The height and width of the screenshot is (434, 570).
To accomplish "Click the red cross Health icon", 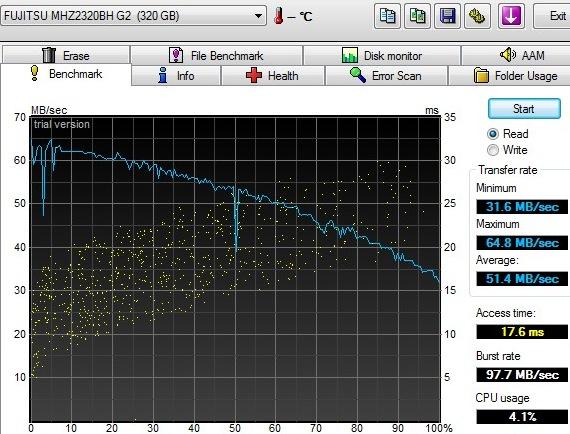I will coord(254,75).
